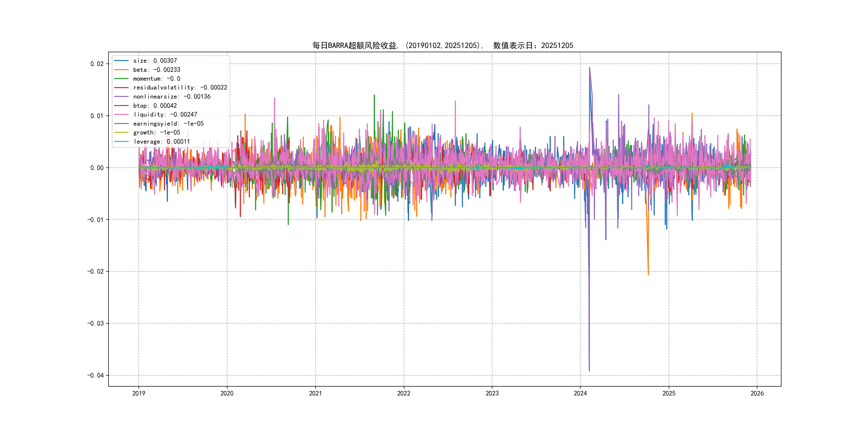Click the green momentum legend line swatch
The width and height of the screenshot is (868, 434).
(121, 78)
